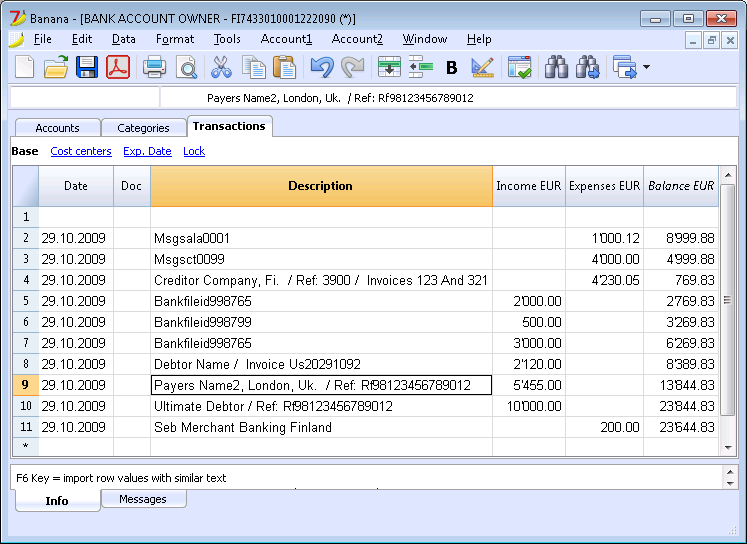Open print preview with the magnifier page icon
Screen dimensions: 747x544
(x=186, y=67)
